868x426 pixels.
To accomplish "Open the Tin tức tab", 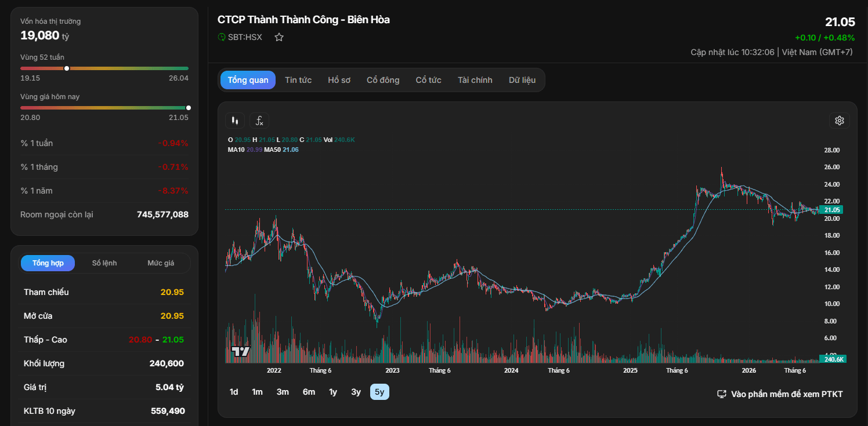I will point(298,80).
